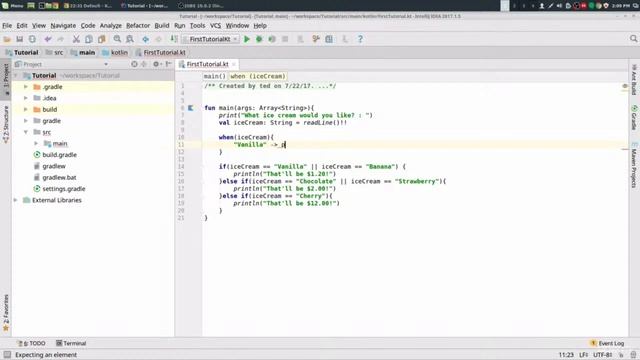
Task: Open the Code menu
Action: click(x=88, y=25)
